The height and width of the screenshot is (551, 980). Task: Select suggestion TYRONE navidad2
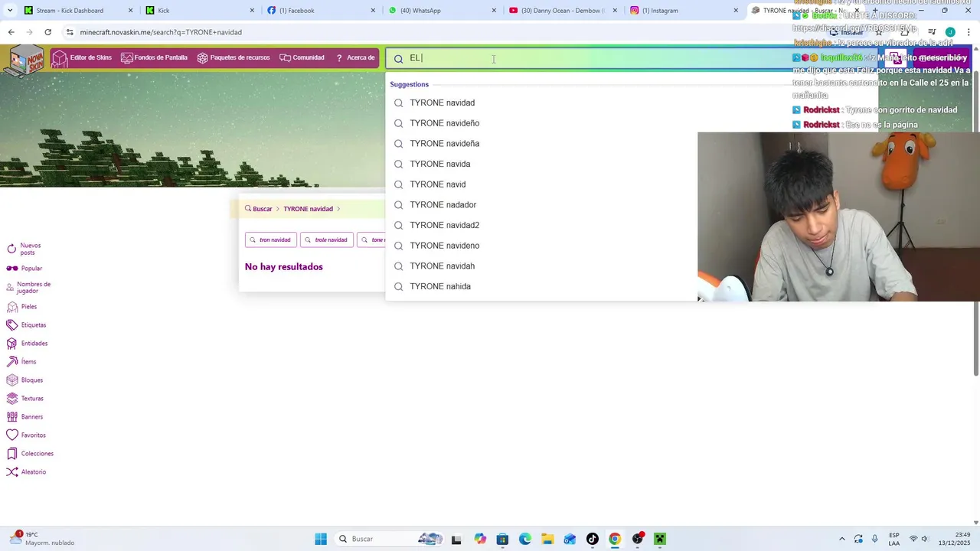click(541, 225)
